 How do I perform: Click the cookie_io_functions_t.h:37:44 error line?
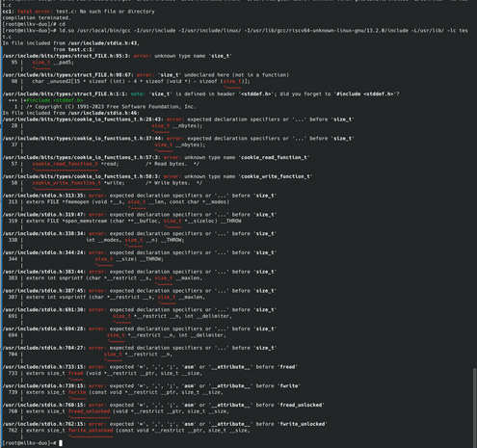click(x=178, y=139)
